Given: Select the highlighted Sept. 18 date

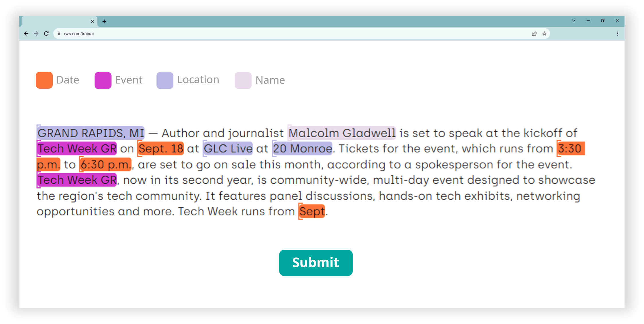Looking at the screenshot, I should [161, 149].
